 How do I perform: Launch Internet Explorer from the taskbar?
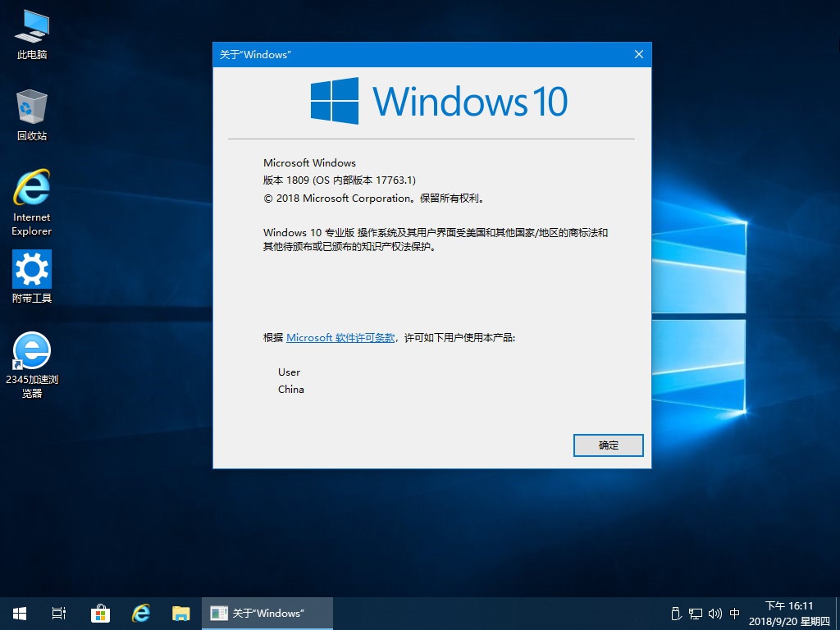pyautogui.click(x=141, y=614)
